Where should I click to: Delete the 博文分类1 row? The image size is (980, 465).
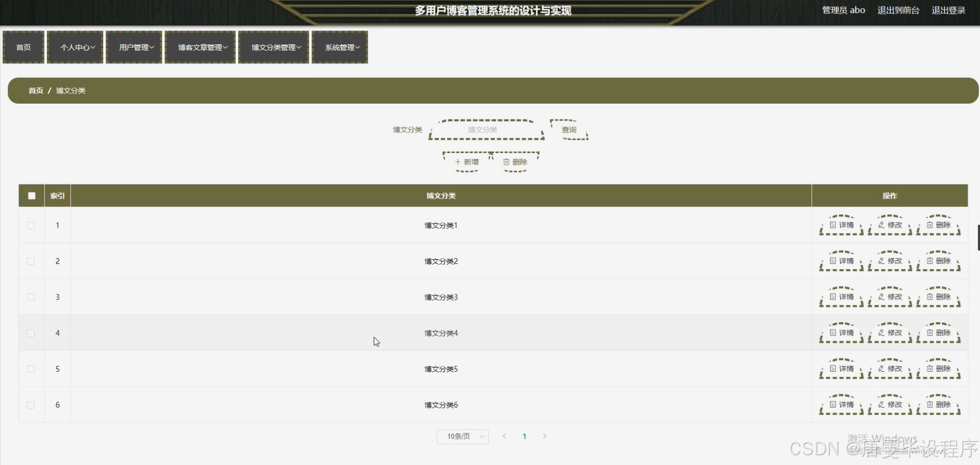(x=938, y=225)
